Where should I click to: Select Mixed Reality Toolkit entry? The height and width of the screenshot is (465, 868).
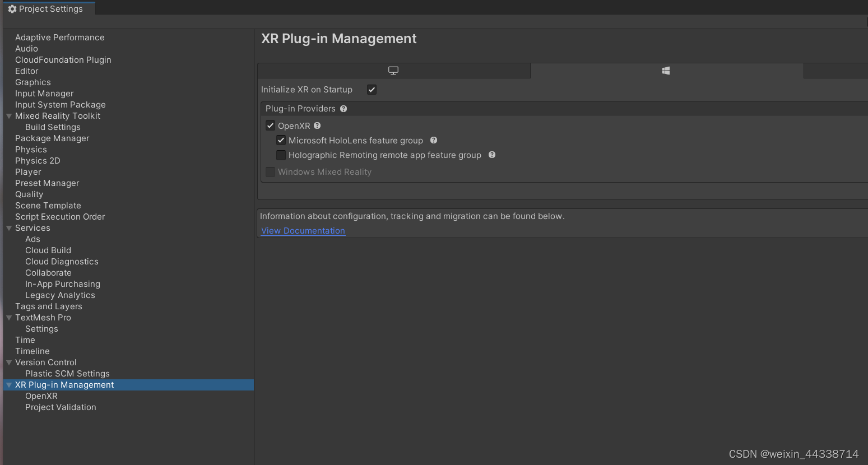tap(58, 116)
